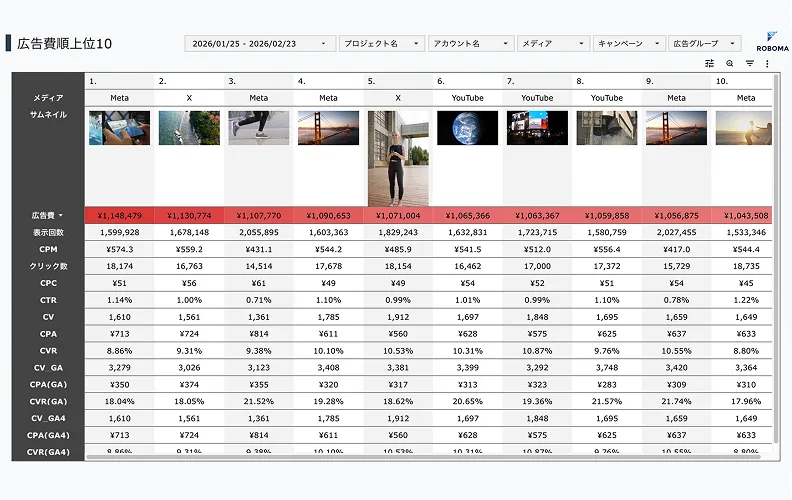Click the 表示回数 row header
Image resolution: width=792 pixels, height=500 pixels.
48,232
